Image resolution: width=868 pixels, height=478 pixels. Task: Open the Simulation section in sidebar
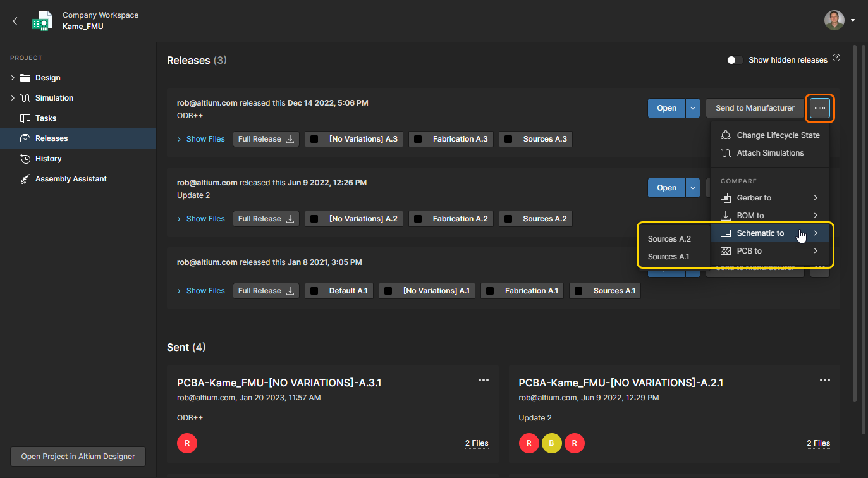point(54,98)
